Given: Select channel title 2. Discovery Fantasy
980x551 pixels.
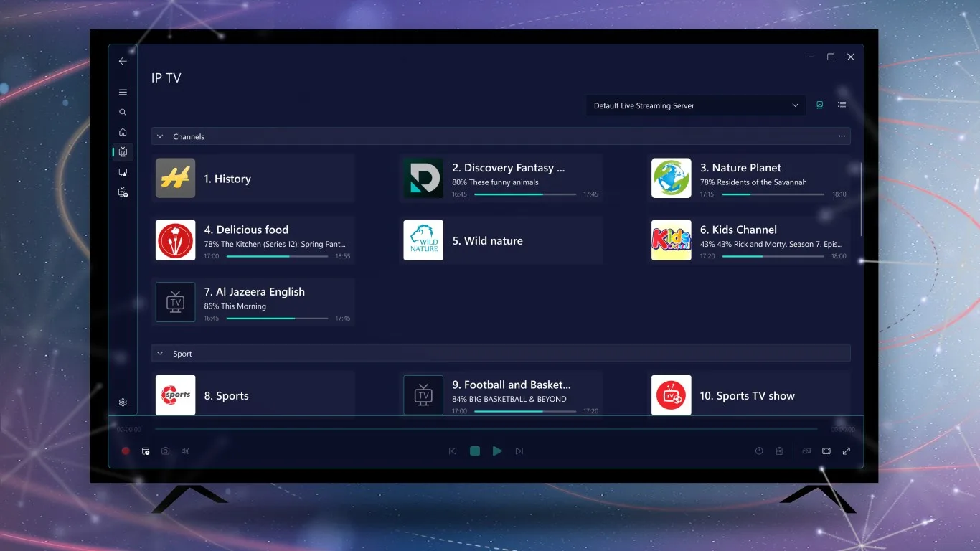Looking at the screenshot, I should [x=509, y=168].
